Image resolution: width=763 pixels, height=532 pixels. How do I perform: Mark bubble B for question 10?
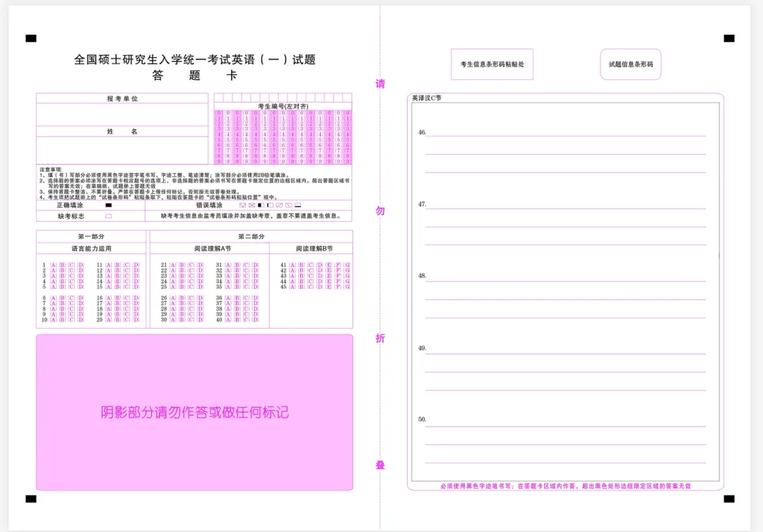tap(62, 320)
